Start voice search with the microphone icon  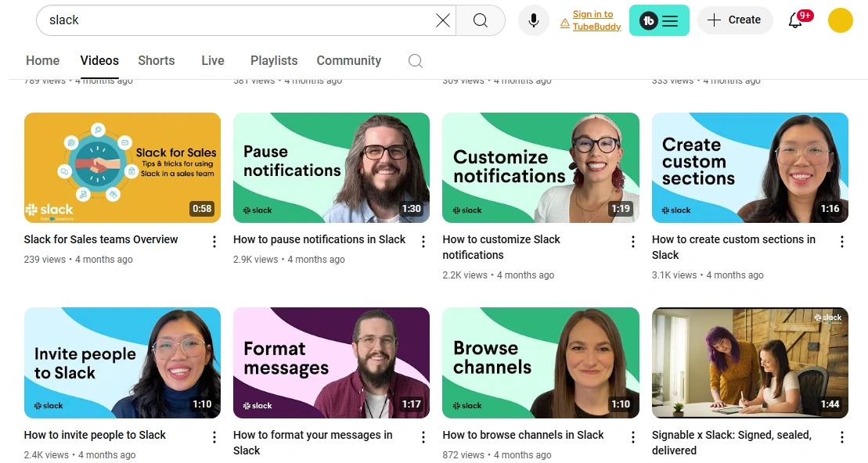click(x=534, y=20)
